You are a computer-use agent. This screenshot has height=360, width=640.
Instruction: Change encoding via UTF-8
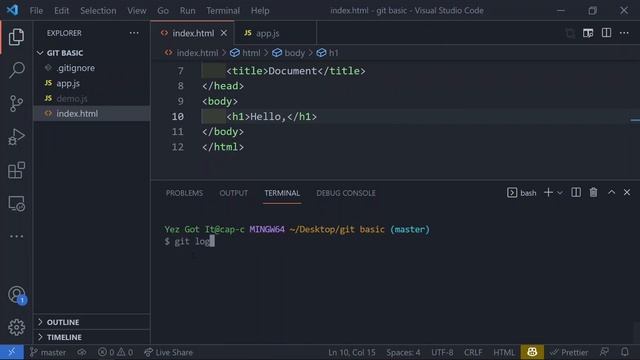click(x=442, y=352)
